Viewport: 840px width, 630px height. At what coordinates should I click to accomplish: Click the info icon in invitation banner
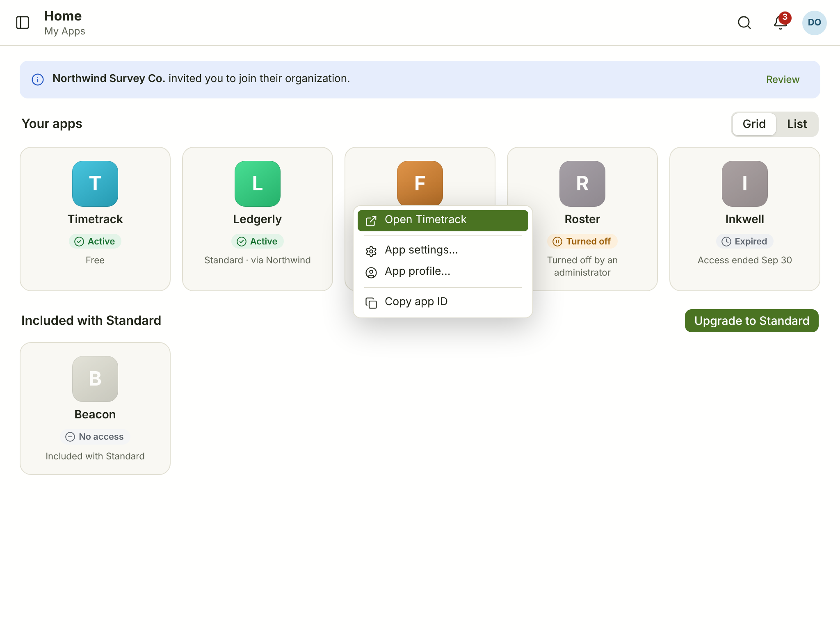38,80
